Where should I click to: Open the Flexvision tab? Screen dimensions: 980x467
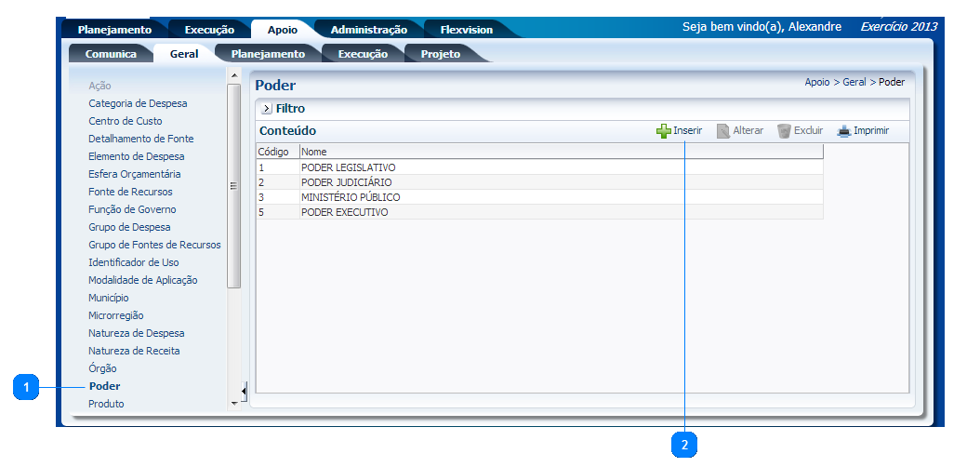pos(466,30)
